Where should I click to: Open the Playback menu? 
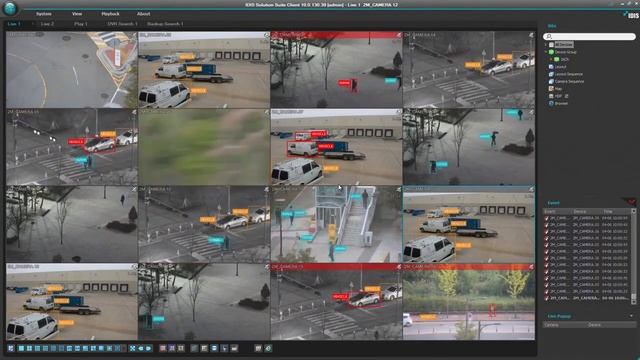click(110, 14)
